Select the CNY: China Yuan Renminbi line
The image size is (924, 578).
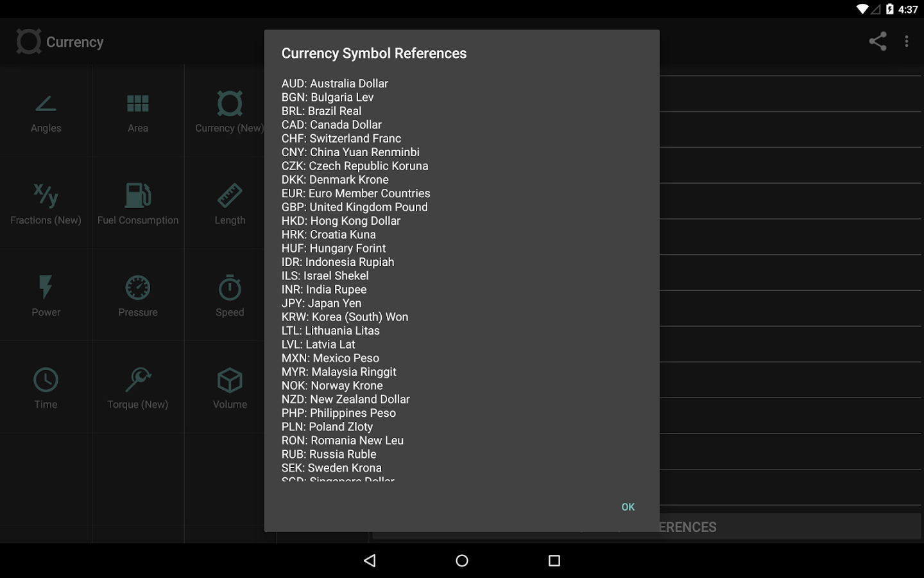point(350,152)
